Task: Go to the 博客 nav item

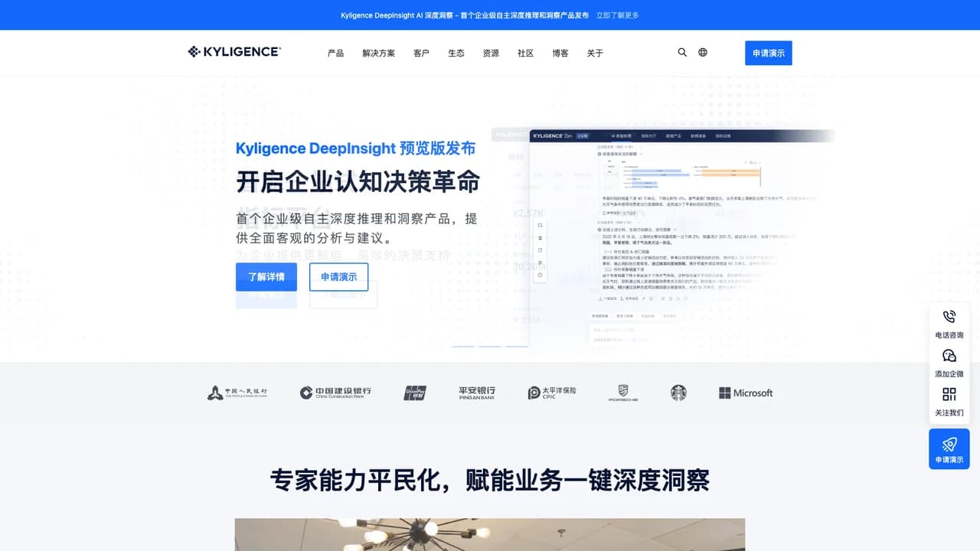Action: (560, 54)
